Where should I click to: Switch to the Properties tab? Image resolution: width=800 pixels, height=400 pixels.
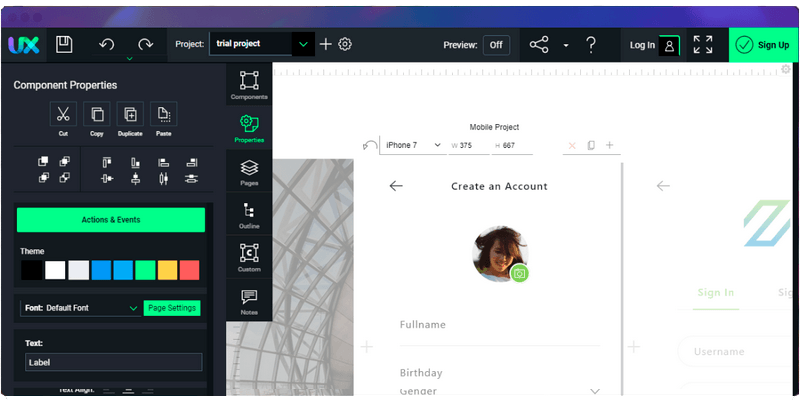[x=249, y=128]
